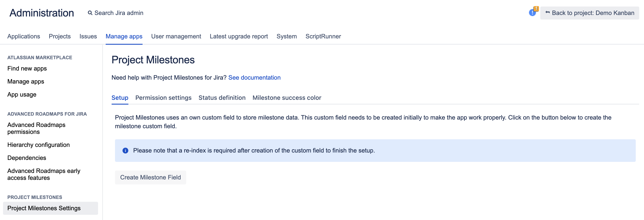The image size is (644, 220).
Task: Open Hierarchy configuration page
Action: tap(38, 145)
